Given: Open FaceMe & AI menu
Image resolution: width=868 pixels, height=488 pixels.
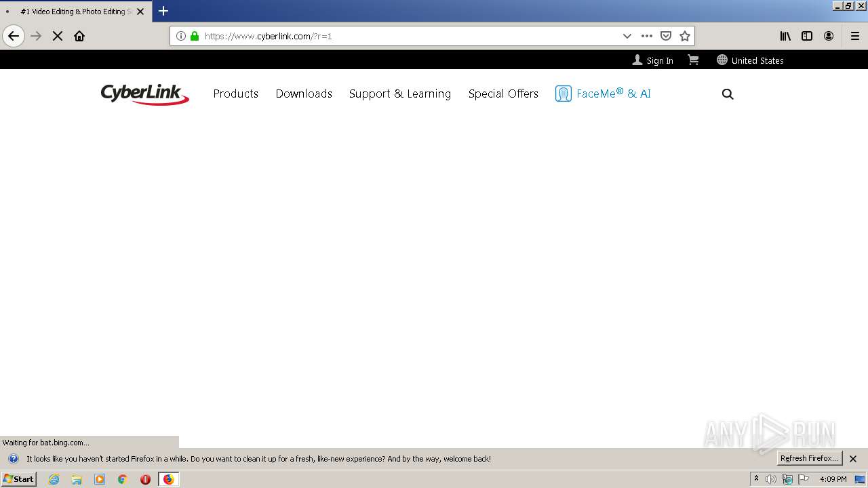Looking at the screenshot, I should point(603,94).
